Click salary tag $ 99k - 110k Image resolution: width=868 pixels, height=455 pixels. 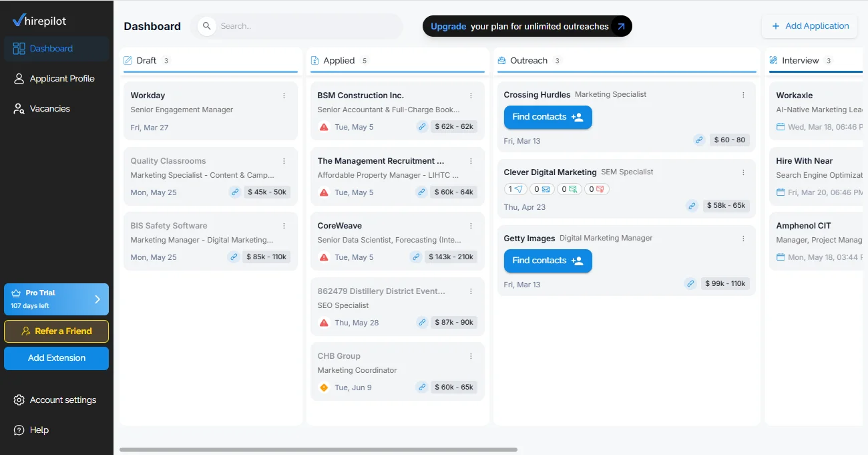[x=725, y=284]
